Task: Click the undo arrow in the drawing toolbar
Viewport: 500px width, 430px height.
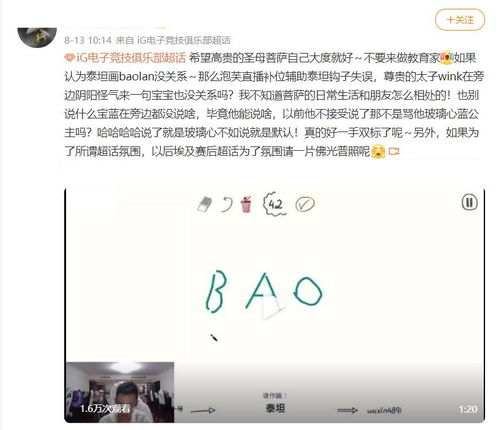Action: click(x=227, y=204)
